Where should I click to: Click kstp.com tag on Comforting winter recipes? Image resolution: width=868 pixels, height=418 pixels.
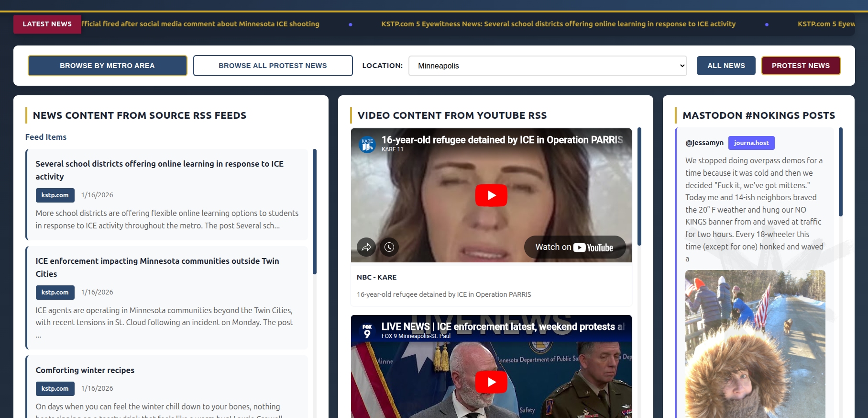click(55, 388)
